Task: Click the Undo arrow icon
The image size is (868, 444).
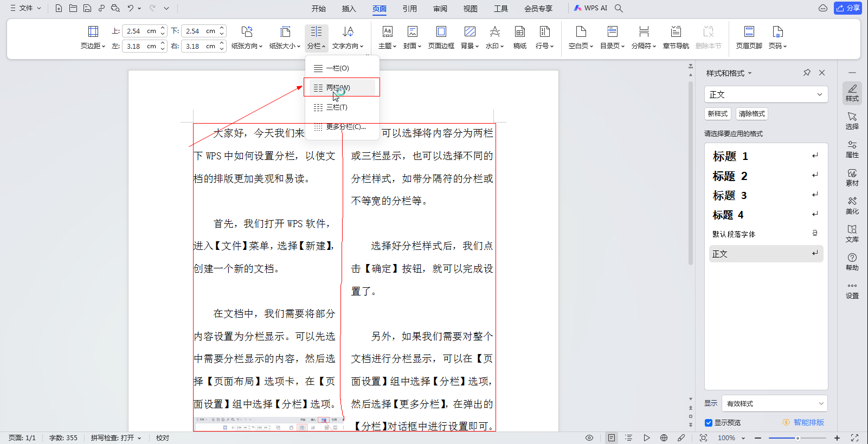Action: 131,8
